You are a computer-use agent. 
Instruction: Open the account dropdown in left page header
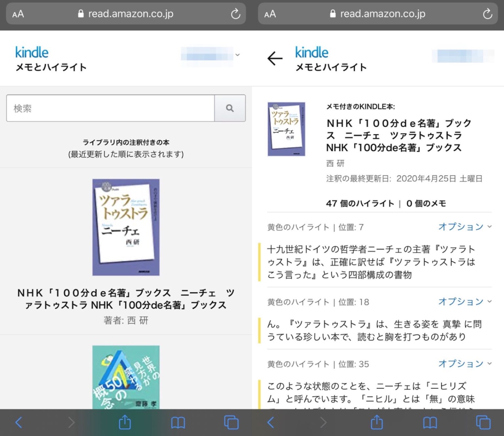pyautogui.click(x=210, y=56)
